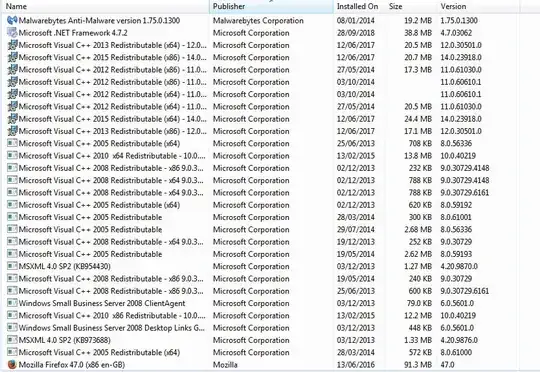Click version 47.0 in Firefox row
The height and width of the screenshot is (372, 540).
[447, 364]
